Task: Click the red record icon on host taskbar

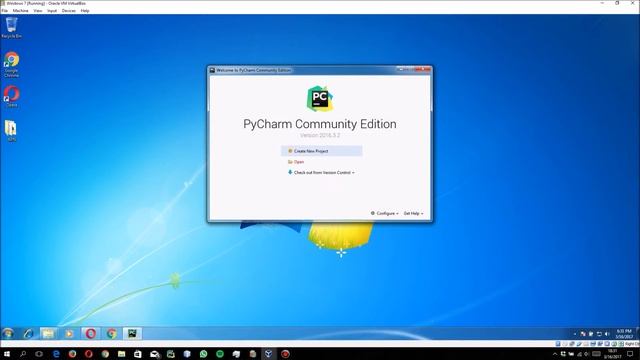Action: pos(285,354)
